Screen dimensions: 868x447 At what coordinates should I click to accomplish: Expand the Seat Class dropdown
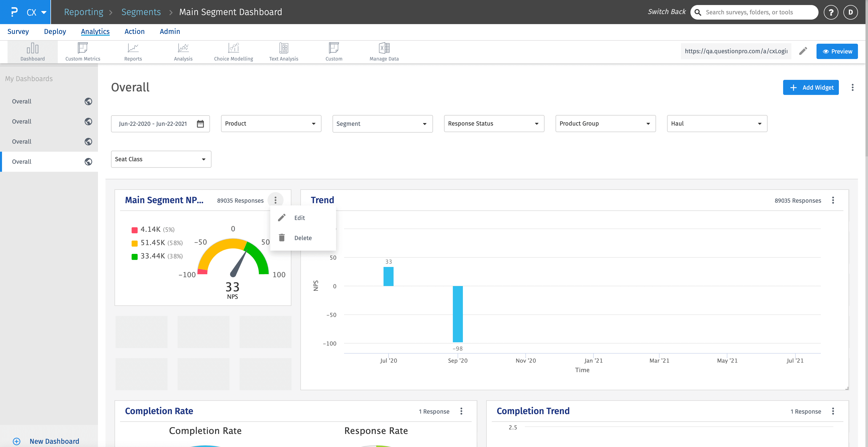[161, 159]
